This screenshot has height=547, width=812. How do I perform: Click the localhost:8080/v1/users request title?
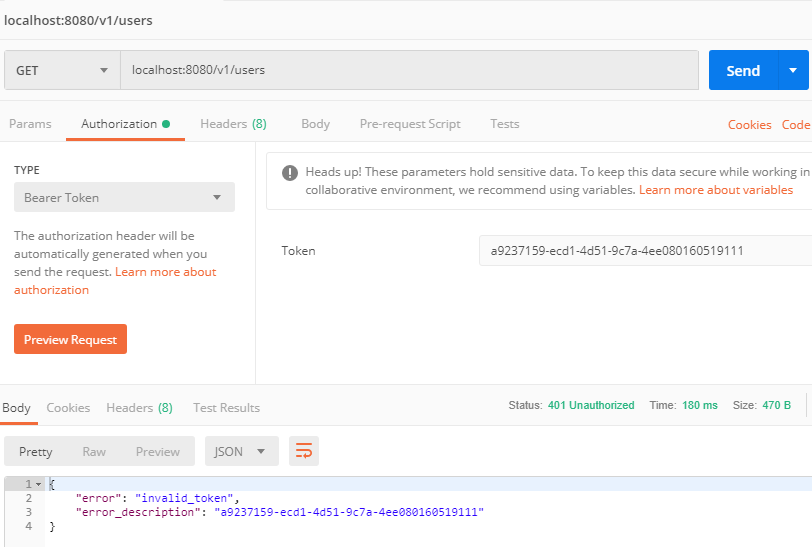coord(78,21)
